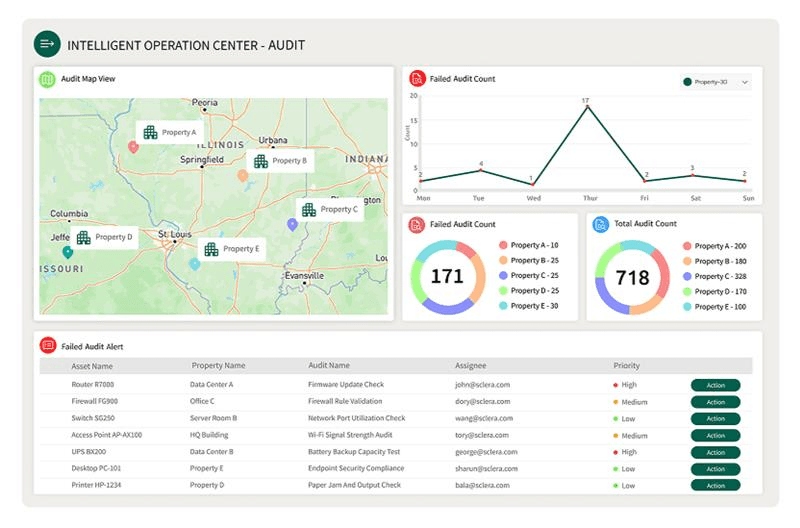Select Property C building icon on map
Screen dimensions: 800x528
click(309, 209)
